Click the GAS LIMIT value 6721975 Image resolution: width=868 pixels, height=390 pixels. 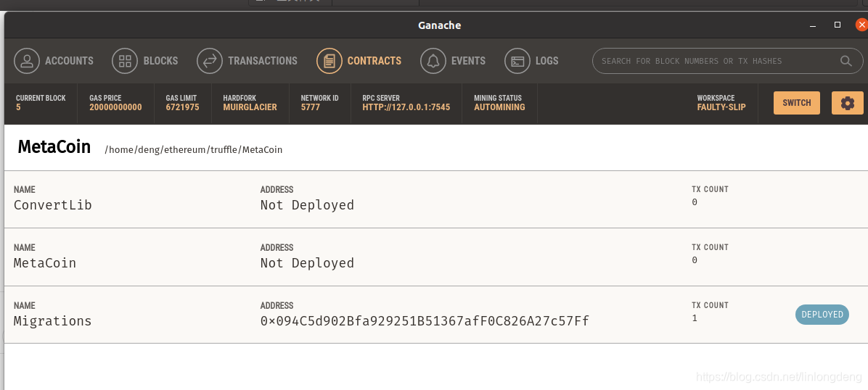(183, 107)
